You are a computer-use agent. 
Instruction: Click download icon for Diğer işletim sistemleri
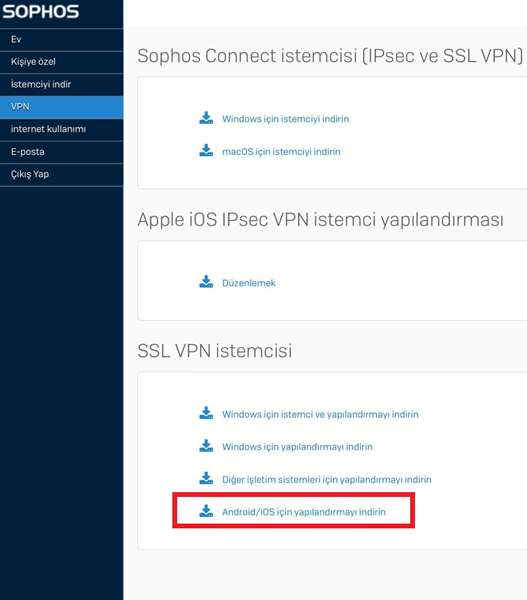[206, 478]
